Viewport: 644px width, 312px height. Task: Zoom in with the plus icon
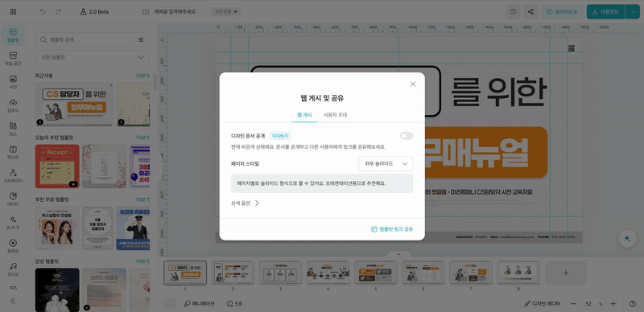pyautogui.click(x=613, y=303)
